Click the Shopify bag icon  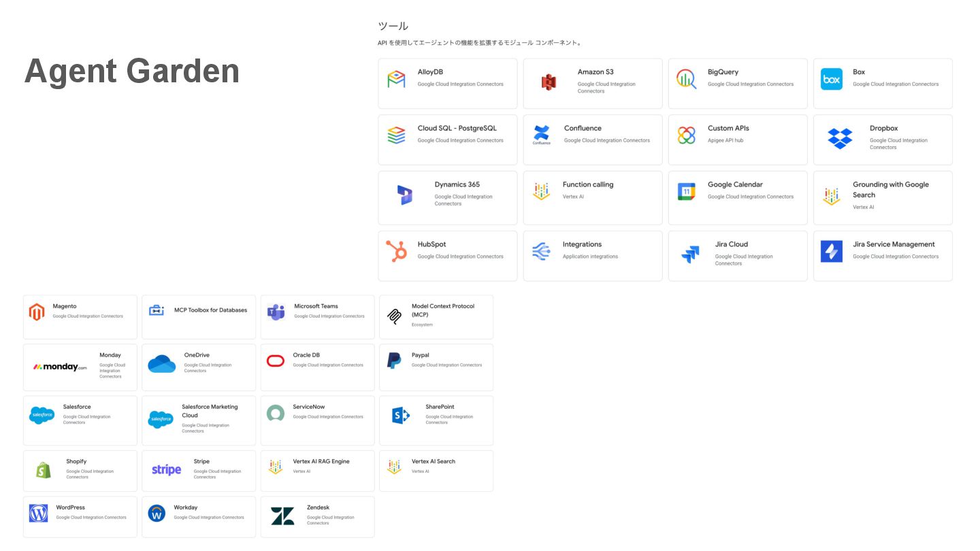pos(44,470)
